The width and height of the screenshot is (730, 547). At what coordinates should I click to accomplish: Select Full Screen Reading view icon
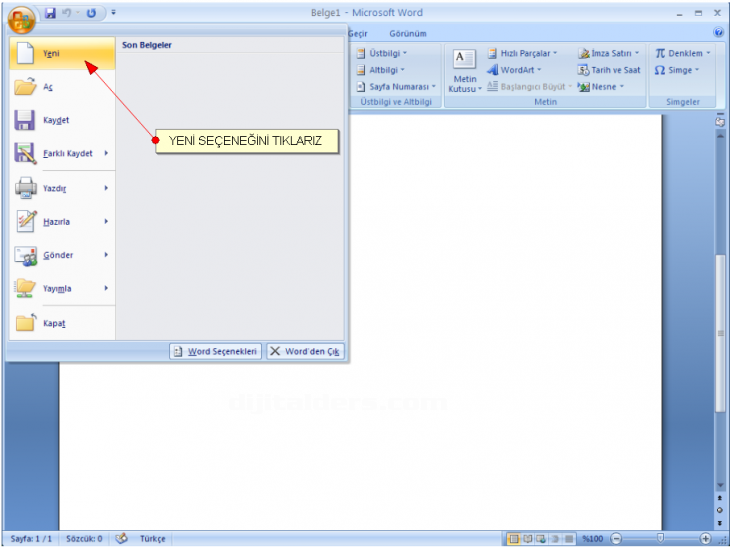pyautogui.click(x=527, y=539)
